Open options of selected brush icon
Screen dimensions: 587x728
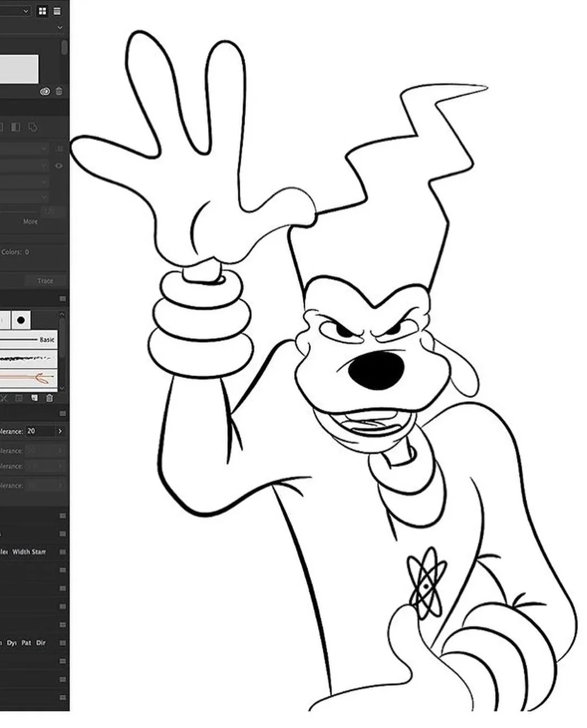pos(19,399)
